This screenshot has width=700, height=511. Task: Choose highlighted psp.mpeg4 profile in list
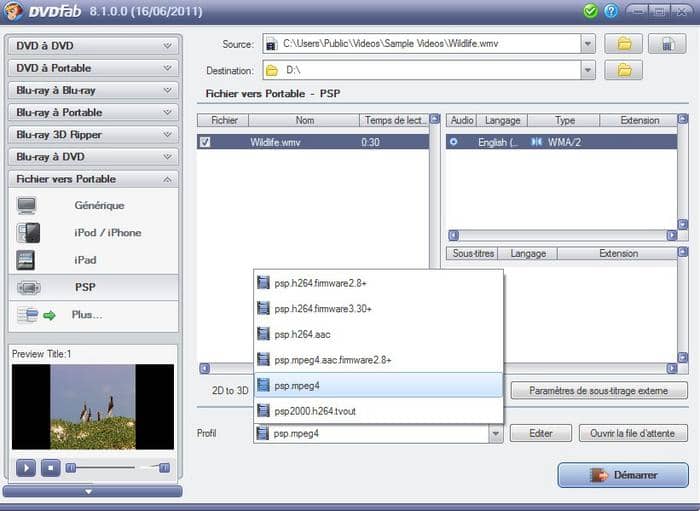[x=379, y=385]
